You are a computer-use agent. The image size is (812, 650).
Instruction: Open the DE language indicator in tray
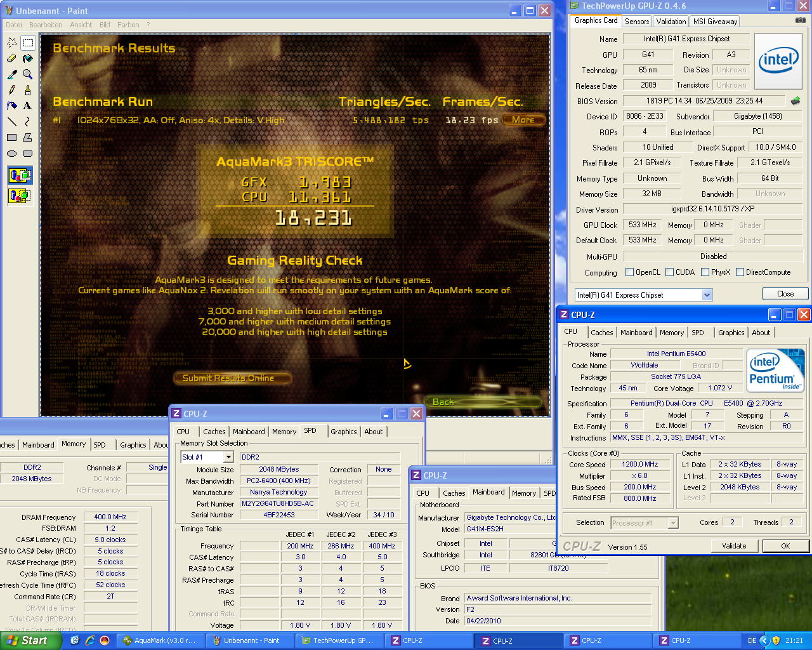click(752, 640)
